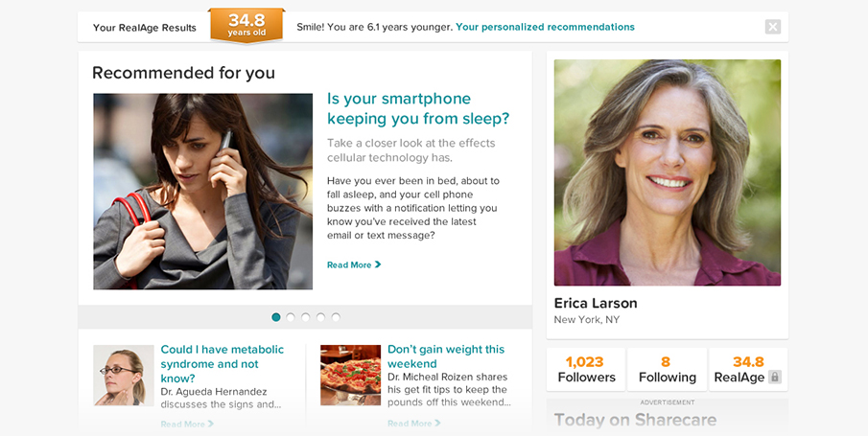Click Read More under smartphone article

(x=354, y=264)
